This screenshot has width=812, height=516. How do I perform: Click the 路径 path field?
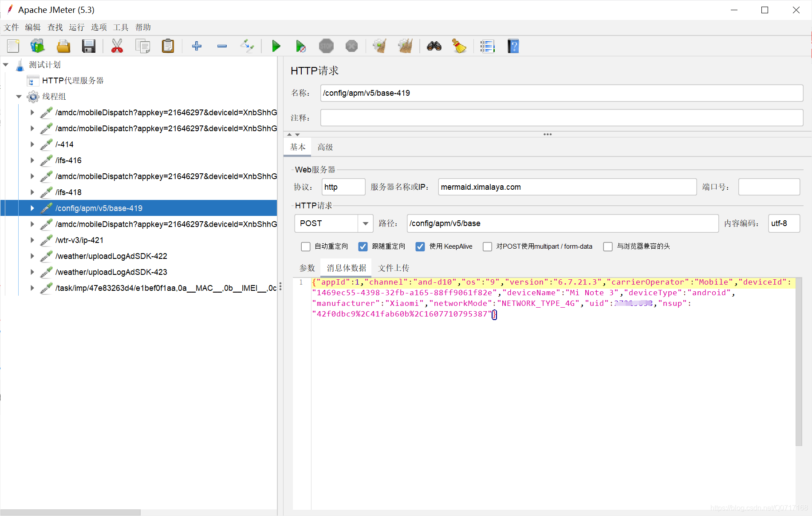point(562,223)
